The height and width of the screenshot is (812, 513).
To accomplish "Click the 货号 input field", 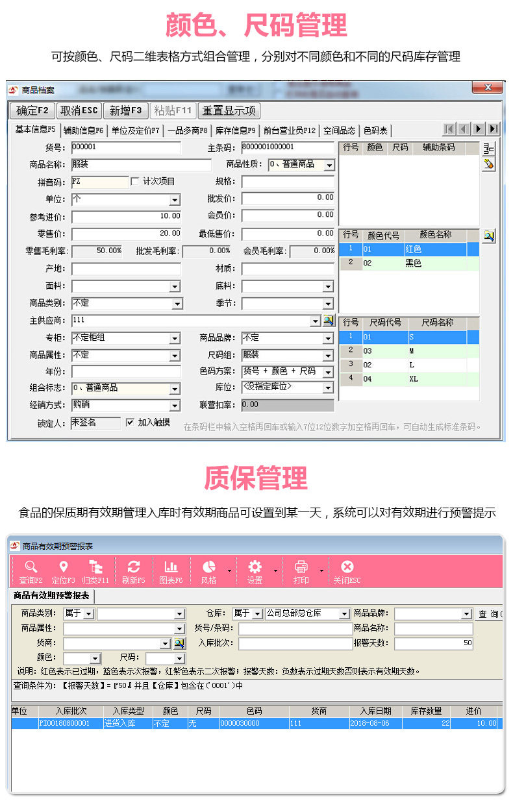I will [126, 148].
